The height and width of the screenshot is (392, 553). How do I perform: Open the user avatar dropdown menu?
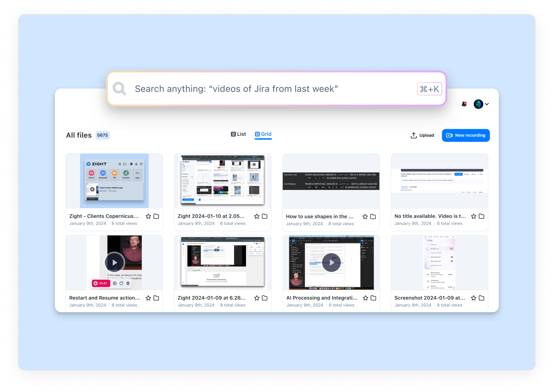pyautogui.click(x=481, y=104)
